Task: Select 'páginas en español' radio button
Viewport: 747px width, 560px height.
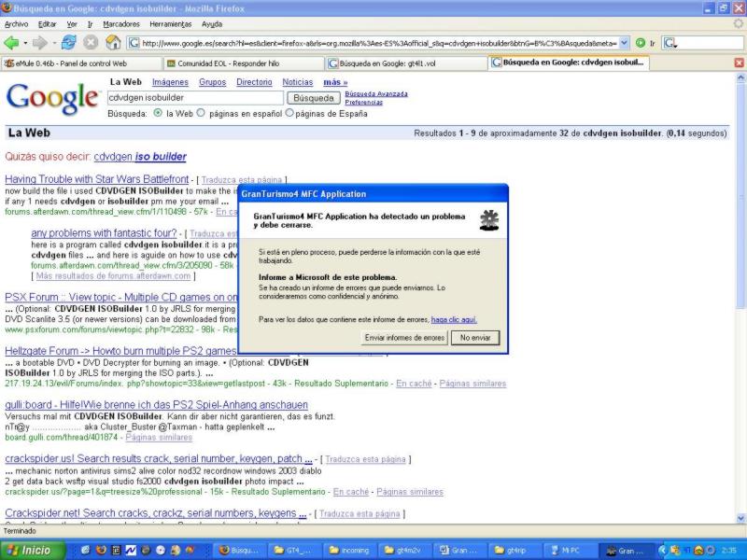Action: pyautogui.click(x=201, y=113)
